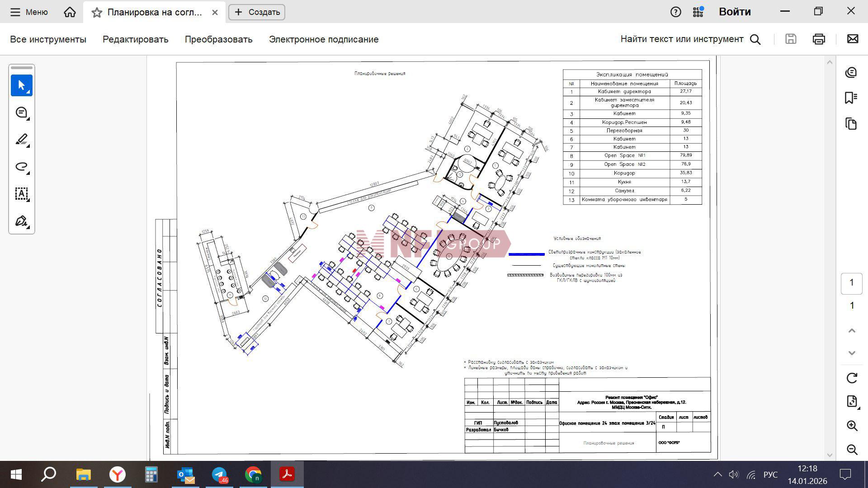
Task: Click the page number input box
Action: [851, 283]
